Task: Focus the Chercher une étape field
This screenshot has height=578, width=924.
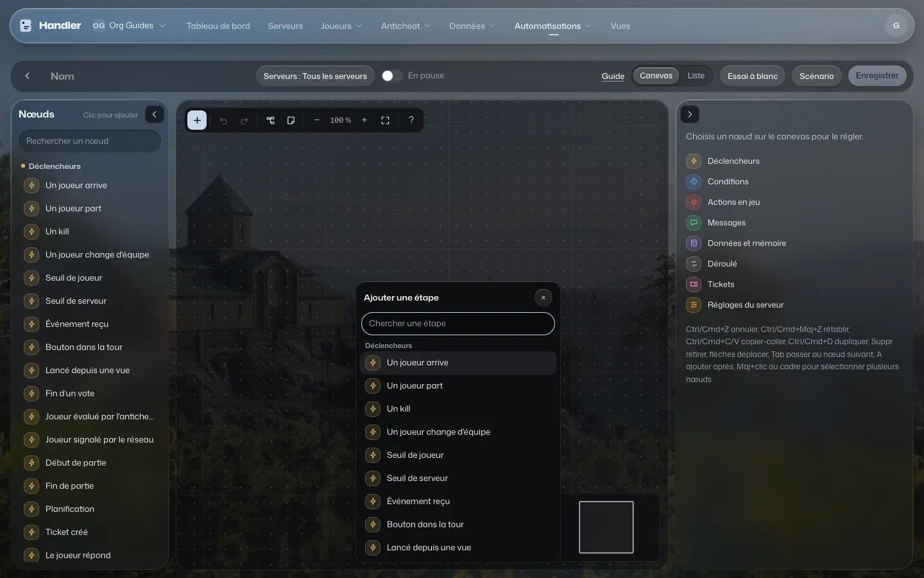Action: point(458,324)
